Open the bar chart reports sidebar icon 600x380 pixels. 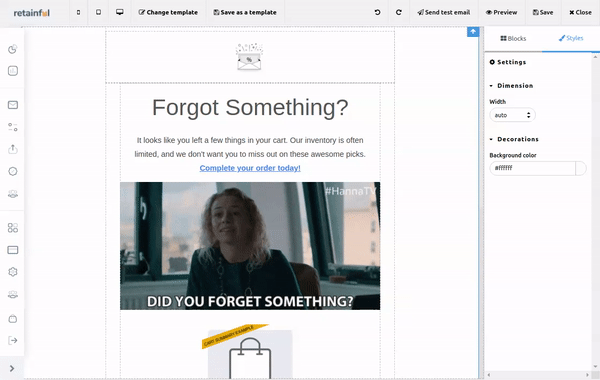pyautogui.click(x=13, y=71)
